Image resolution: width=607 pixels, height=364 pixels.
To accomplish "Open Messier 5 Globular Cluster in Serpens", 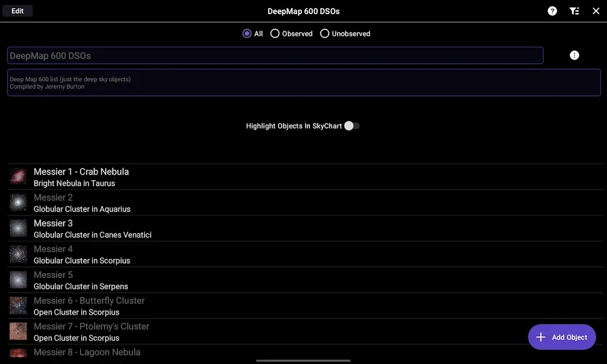I will click(x=305, y=280).
